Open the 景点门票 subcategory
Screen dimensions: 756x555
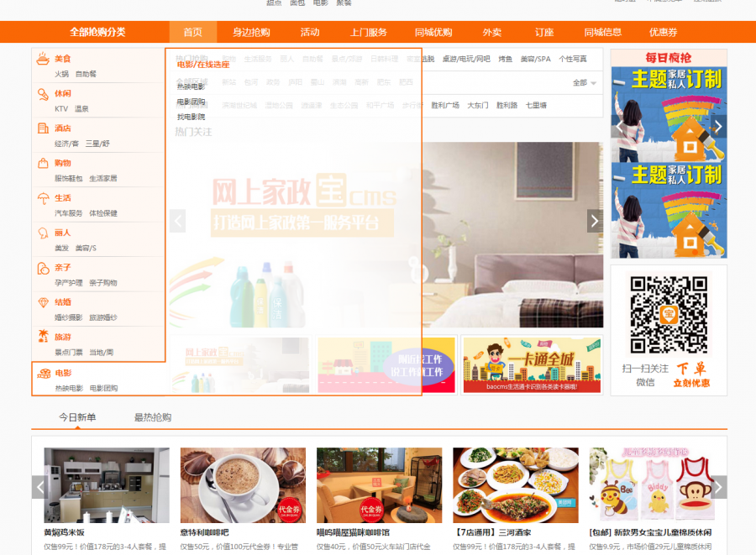[69, 352]
